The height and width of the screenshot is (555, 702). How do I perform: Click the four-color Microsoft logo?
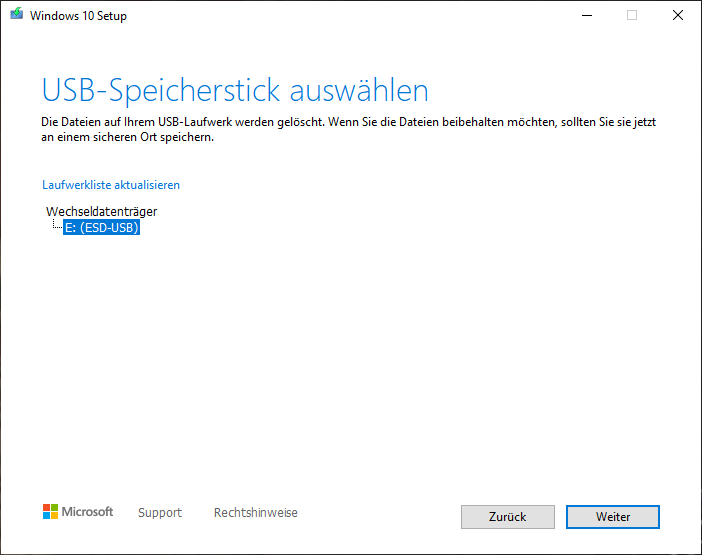point(50,512)
